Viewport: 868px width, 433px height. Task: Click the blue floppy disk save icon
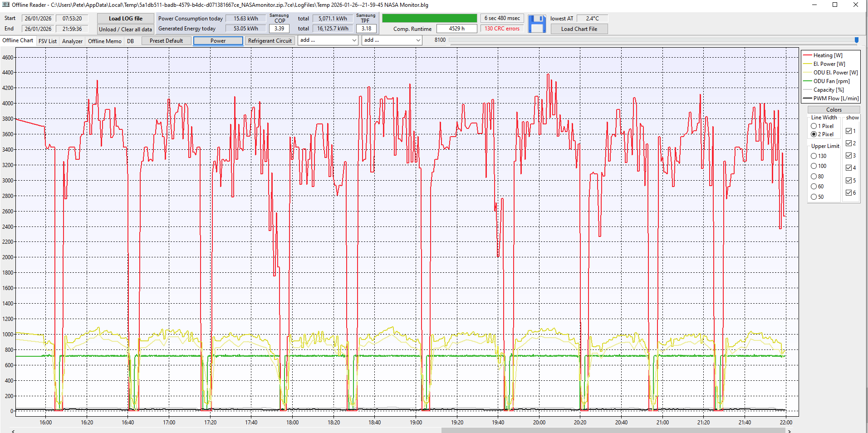tap(537, 24)
